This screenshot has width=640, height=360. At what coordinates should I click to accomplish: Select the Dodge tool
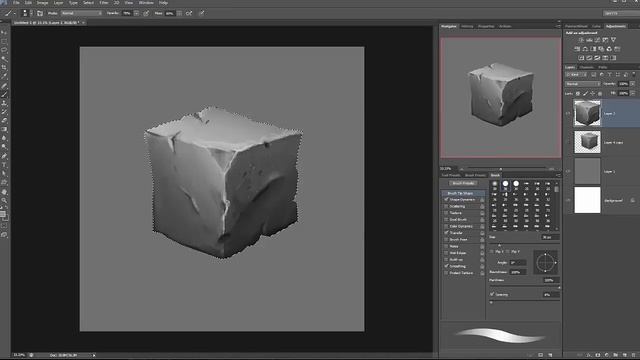[x=4, y=146]
